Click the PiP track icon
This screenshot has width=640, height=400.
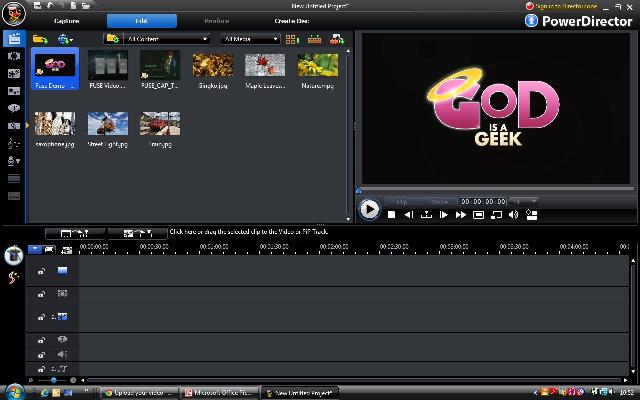coord(60,316)
